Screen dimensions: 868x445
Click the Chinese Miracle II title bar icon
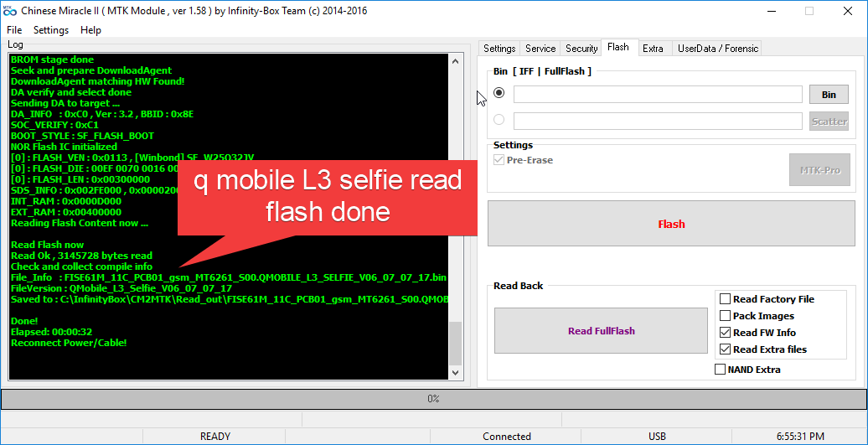coord(10,11)
